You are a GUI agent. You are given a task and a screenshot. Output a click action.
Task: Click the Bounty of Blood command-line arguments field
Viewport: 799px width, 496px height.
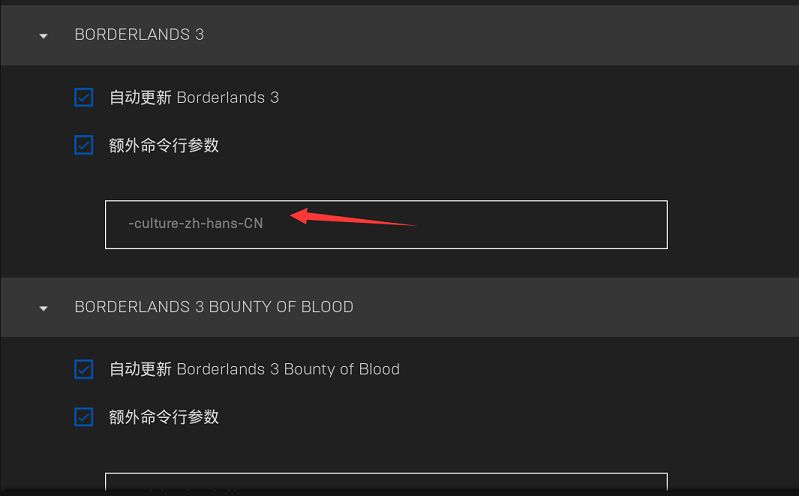pos(386,483)
